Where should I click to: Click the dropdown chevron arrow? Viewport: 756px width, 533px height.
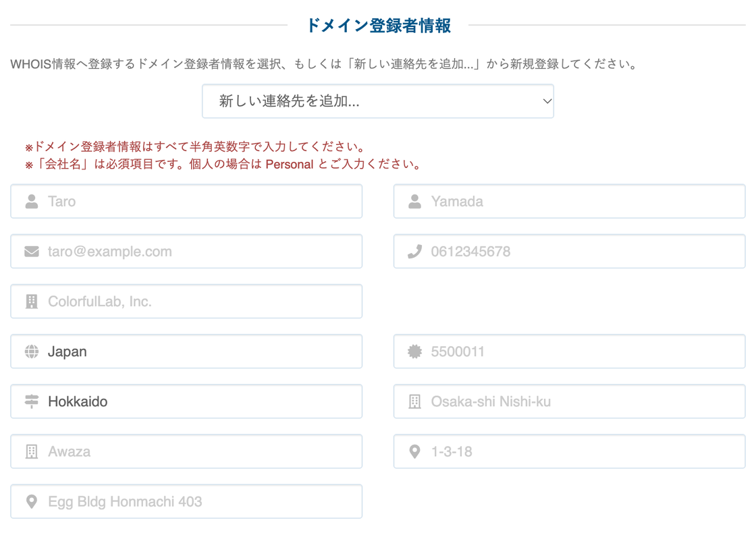[x=547, y=101]
